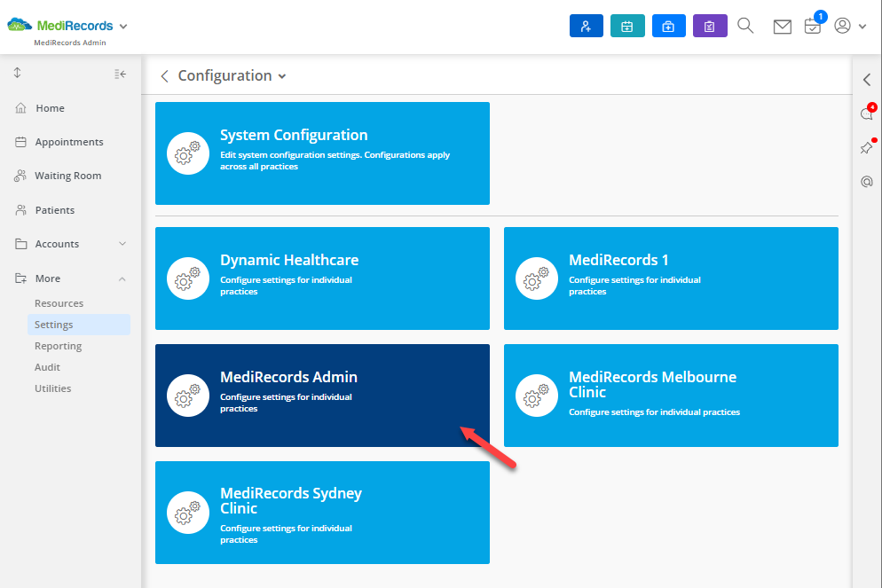Open the Dynamic Healthcare practice tile
Viewport: 882px width, 588px height.
tap(322, 278)
